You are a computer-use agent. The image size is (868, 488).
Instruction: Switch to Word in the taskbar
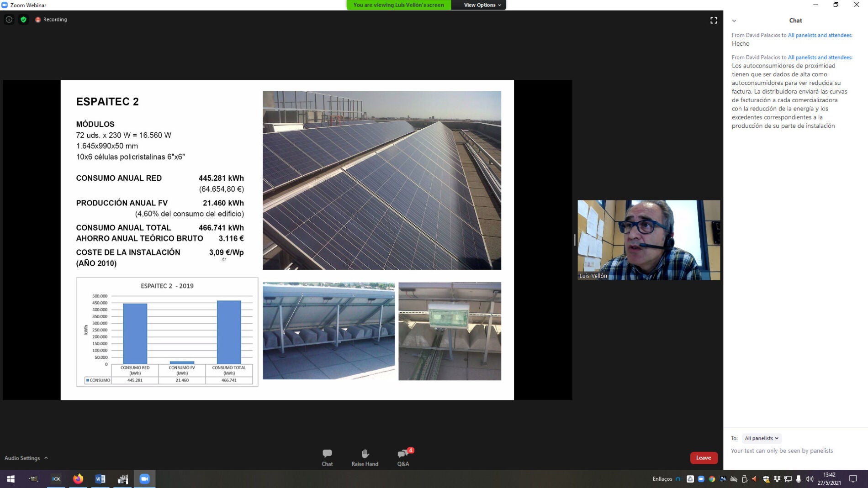pyautogui.click(x=100, y=479)
